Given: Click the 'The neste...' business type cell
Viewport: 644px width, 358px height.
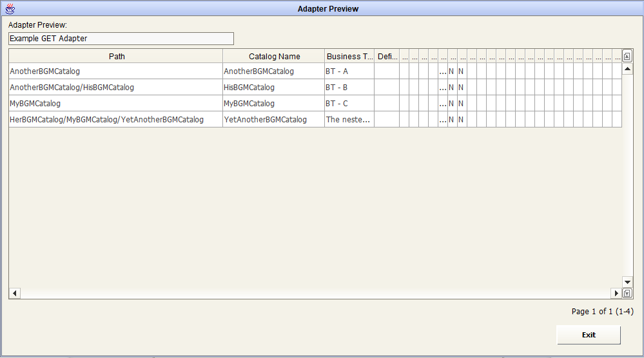Looking at the screenshot, I should 349,119.
